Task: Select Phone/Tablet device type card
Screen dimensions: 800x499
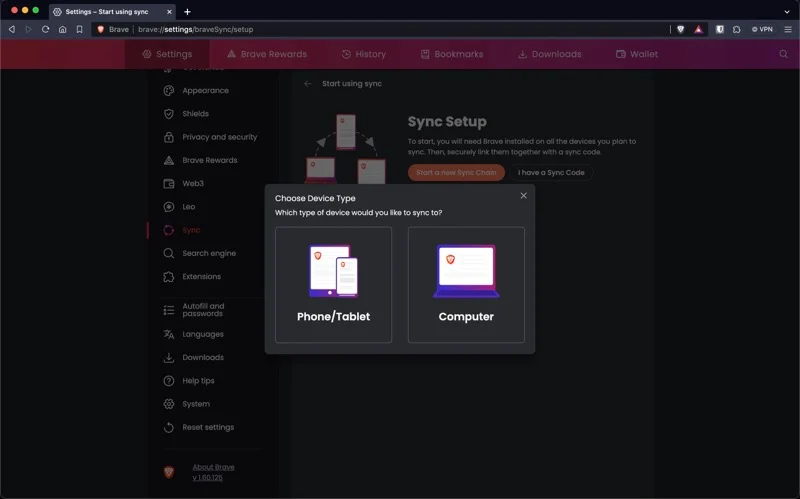Action: click(x=333, y=285)
